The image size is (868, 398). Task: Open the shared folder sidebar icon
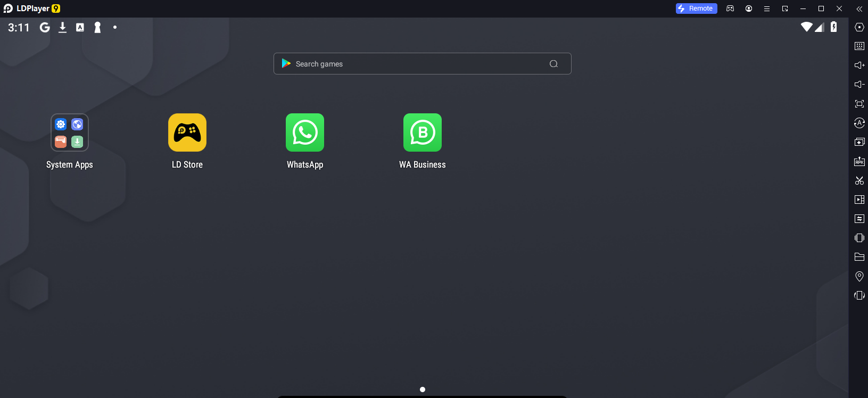pyautogui.click(x=859, y=257)
